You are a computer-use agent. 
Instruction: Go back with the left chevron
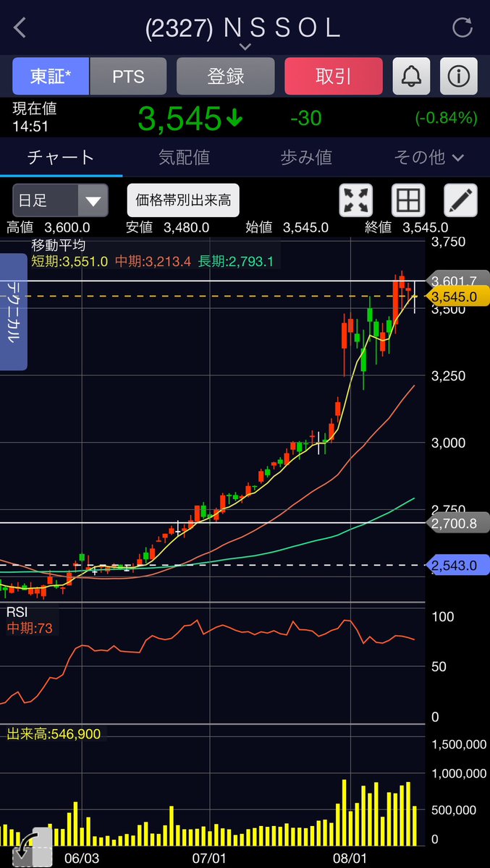(20, 28)
